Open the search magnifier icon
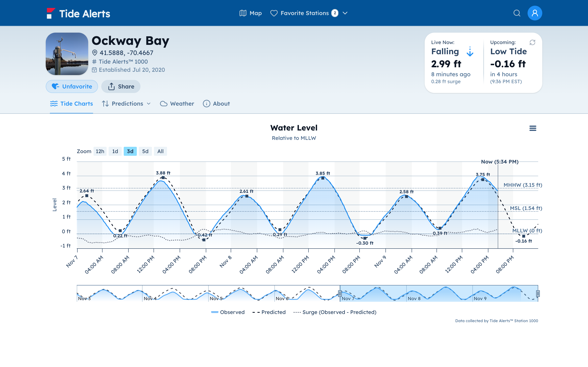588x367 pixels. coord(517,13)
